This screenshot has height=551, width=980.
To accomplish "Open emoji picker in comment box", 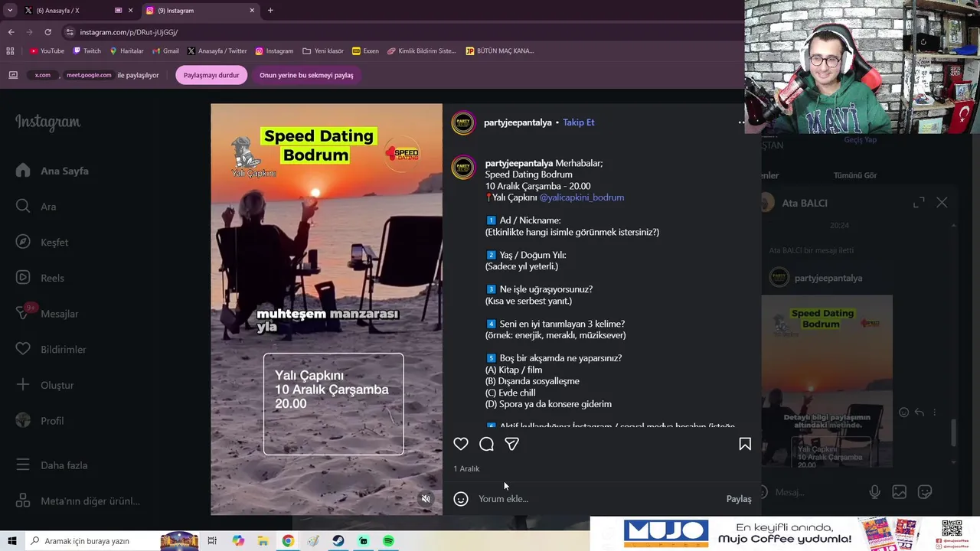I will pos(461,499).
